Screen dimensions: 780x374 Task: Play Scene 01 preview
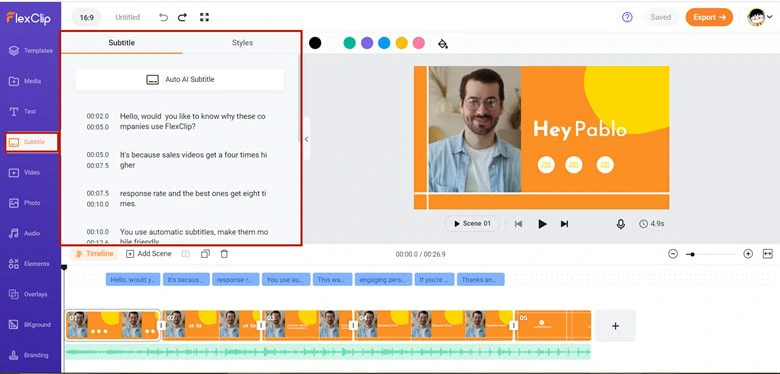coord(472,224)
